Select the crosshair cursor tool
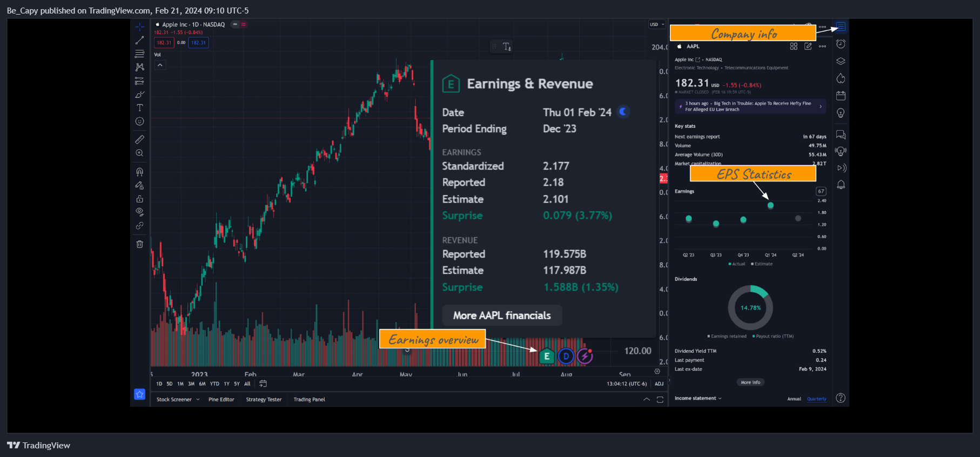The image size is (980, 457). [x=139, y=26]
